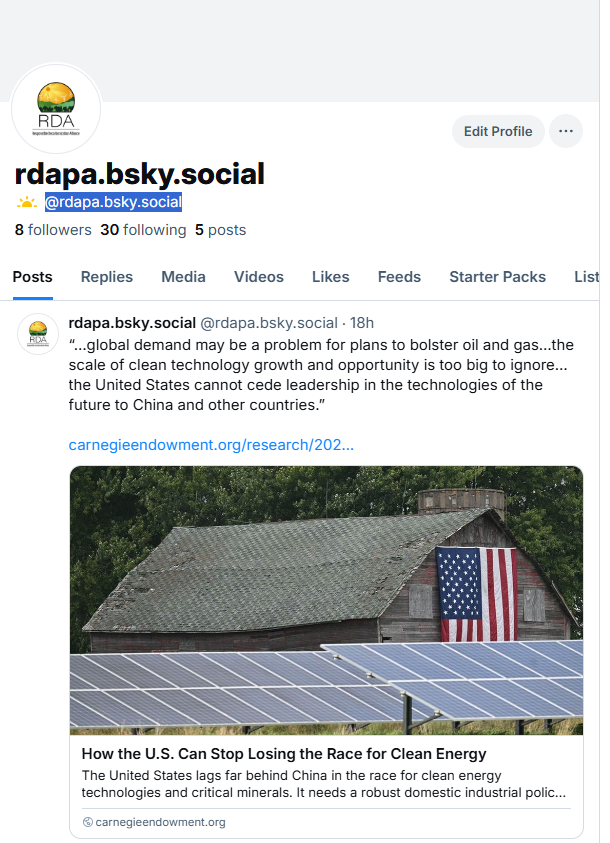Show the Likes tab
The image size is (610, 843).
point(331,277)
